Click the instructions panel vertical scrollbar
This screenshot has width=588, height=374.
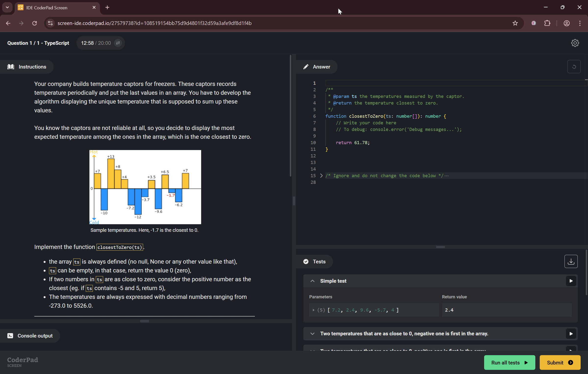point(291,116)
